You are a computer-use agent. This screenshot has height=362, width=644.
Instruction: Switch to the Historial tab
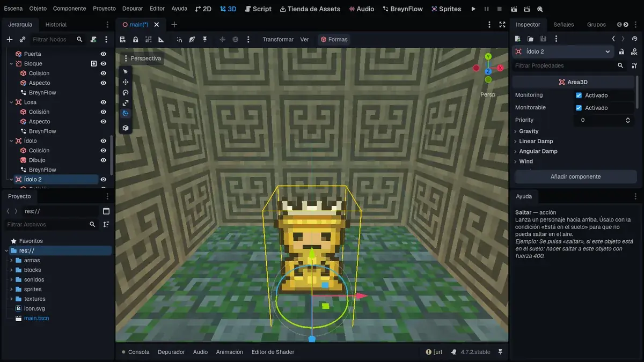click(x=56, y=25)
